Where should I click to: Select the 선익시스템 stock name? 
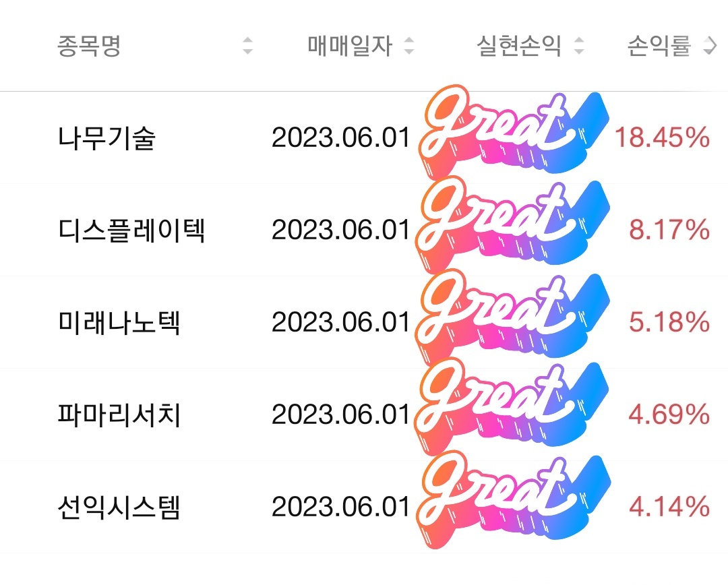tap(119, 507)
